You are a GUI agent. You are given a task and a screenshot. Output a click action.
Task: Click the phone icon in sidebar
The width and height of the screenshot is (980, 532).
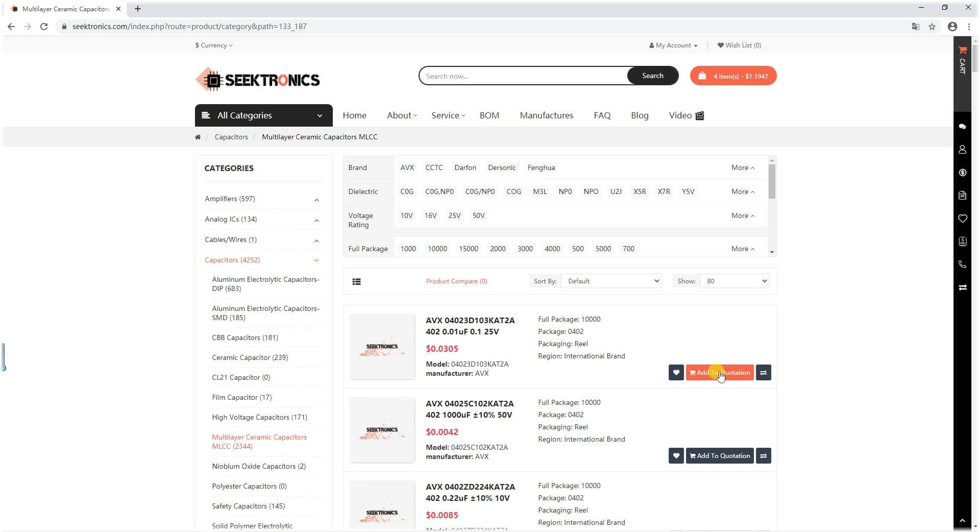coord(962,264)
